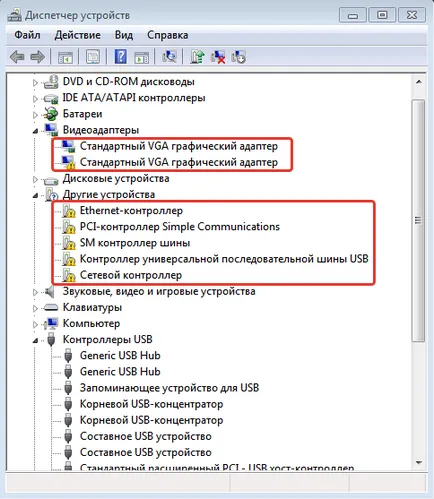The height and width of the screenshot is (499, 434).
Task: Click the Uninstall device red-X icon
Action: pos(218,57)
